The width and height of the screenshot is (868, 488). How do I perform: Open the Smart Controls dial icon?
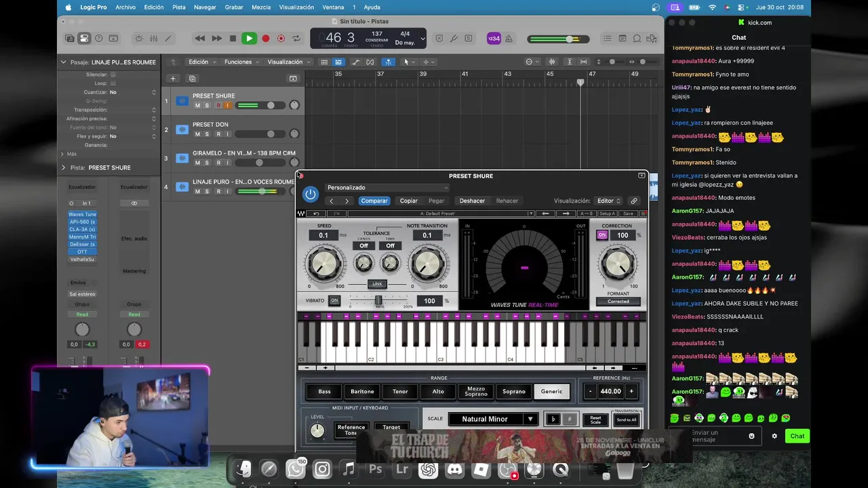click(x=139, y=39)
